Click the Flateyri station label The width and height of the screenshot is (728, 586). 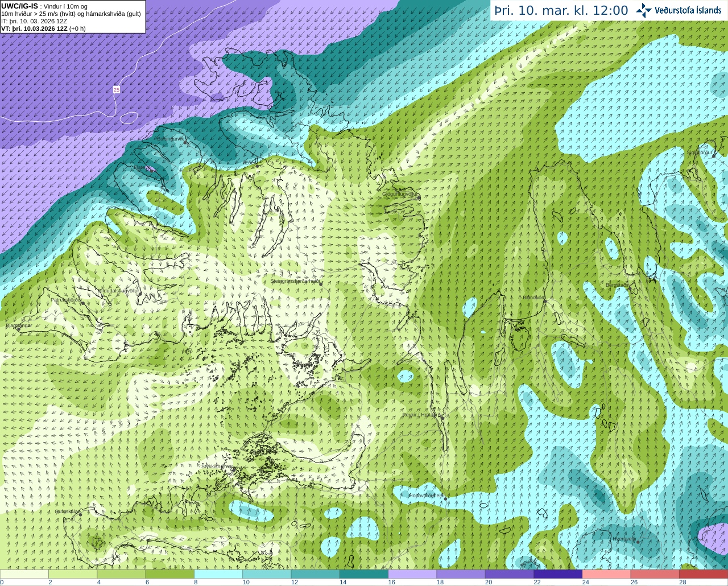141,167
